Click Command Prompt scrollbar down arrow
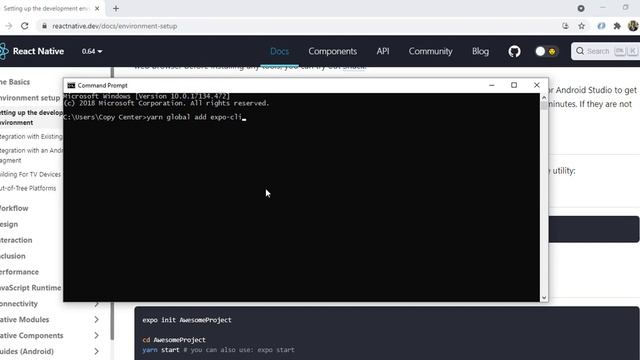Screen dimensions: 640x360 [x=544, y=298]
